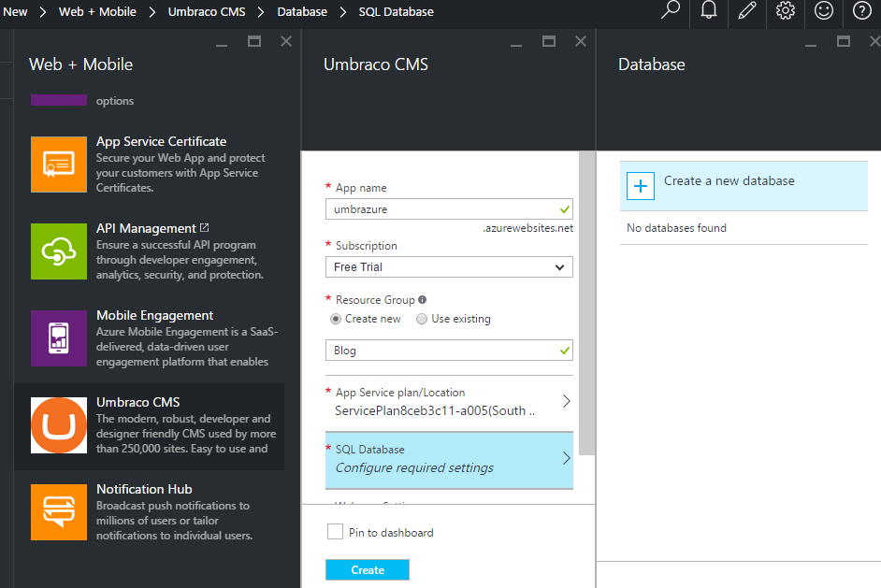Screen dimensions: 881x588
Task: Maximize the Database blade
Action: 844,41
